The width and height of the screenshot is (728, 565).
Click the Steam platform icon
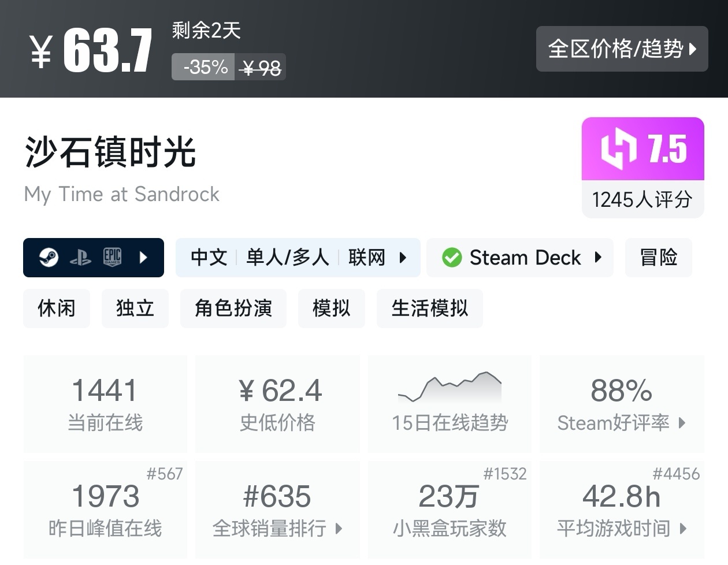tap(49, 257)
